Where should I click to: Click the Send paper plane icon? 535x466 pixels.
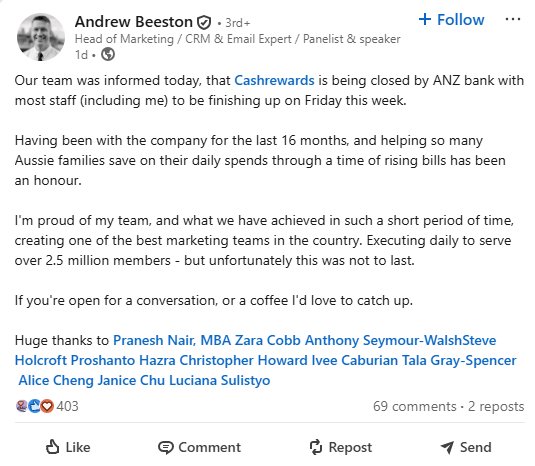click(x=447, y=447)
